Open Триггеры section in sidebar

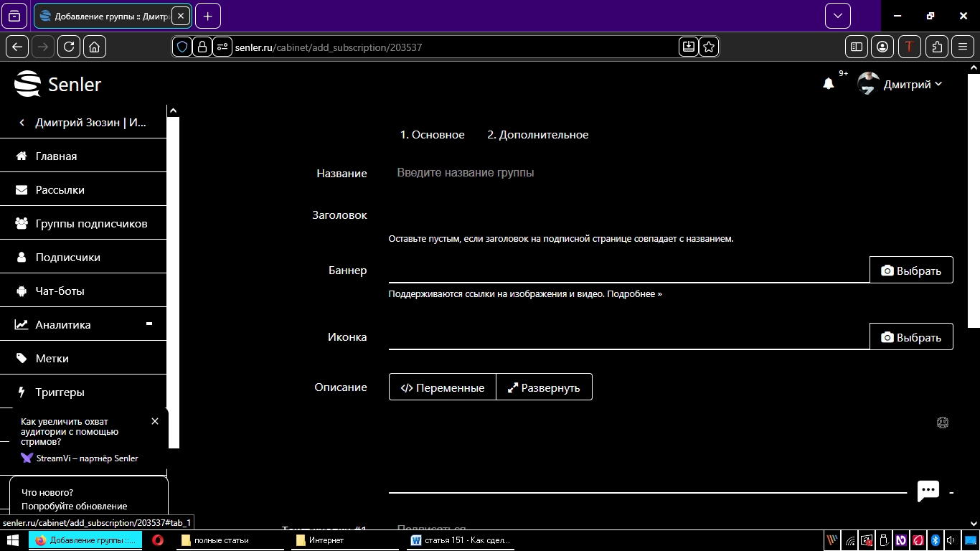(60, 392)
